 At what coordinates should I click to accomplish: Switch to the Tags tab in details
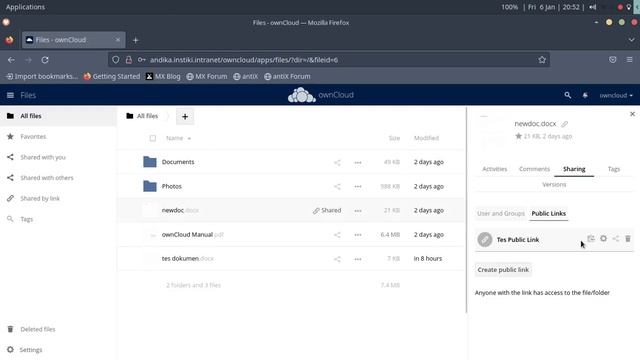click(613, 169)
